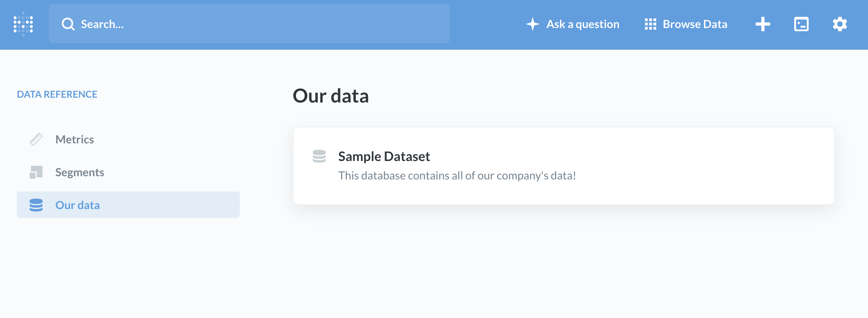Click the search magnifier icon
Image resolution: width=868 pixels, height=318 pixels.
[x=68, y=24]
